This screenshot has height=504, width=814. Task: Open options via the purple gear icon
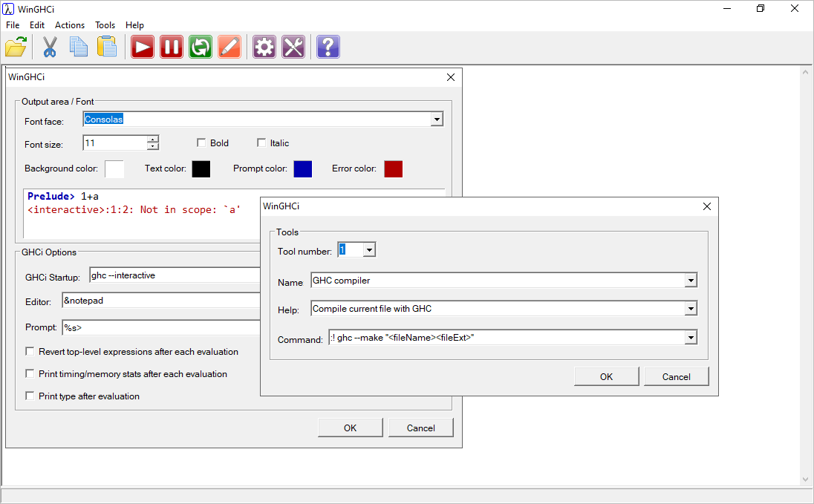click(264, 47)
